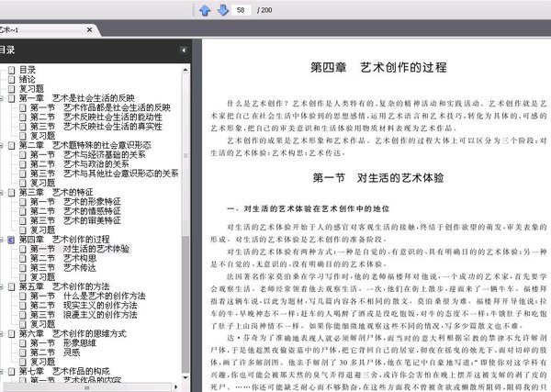The height and width of the screenshot is (392, 551).
Task: Open 第一节 艺术的形象特征
Action: click(75, 202)
